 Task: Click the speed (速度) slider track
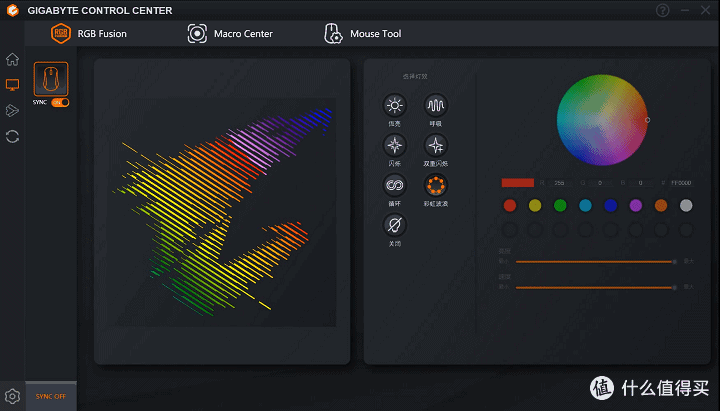point(596,287)
